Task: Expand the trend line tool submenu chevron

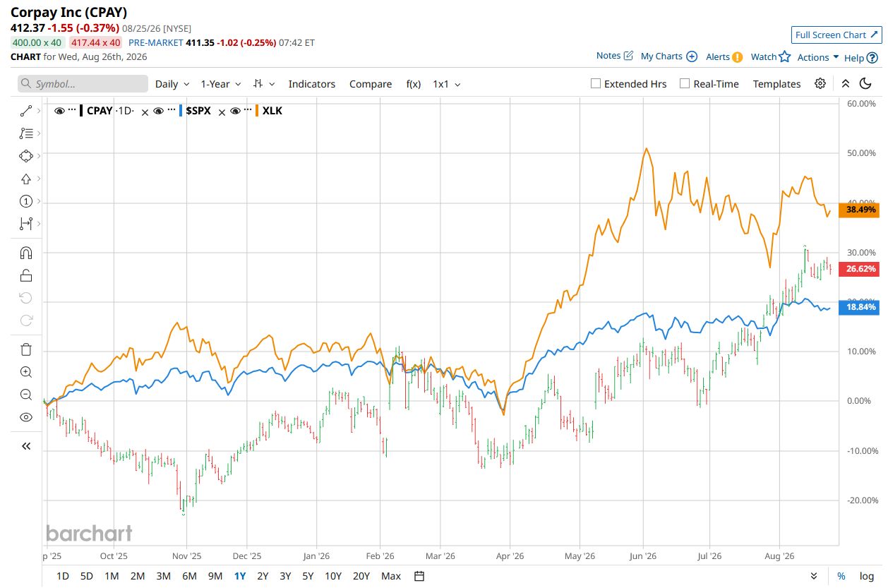Action: pos(37,111)
